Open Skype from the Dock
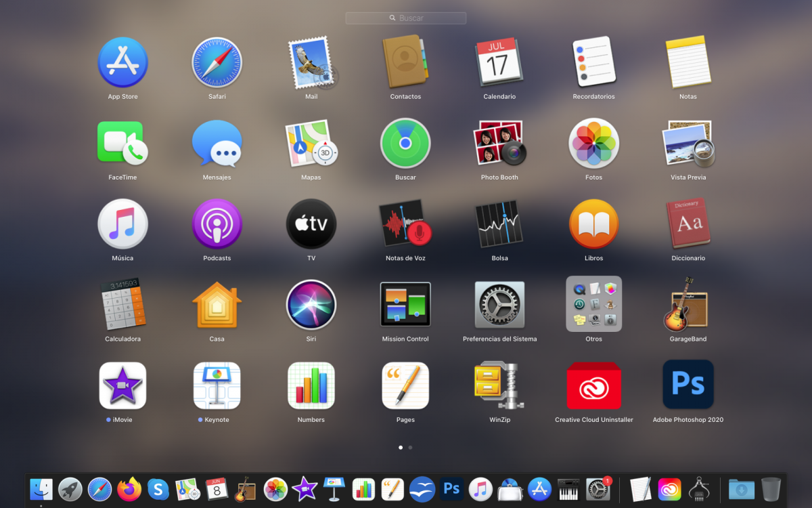Image resolution: width=812 pixels, height=508 pixels. click(158, 488)
